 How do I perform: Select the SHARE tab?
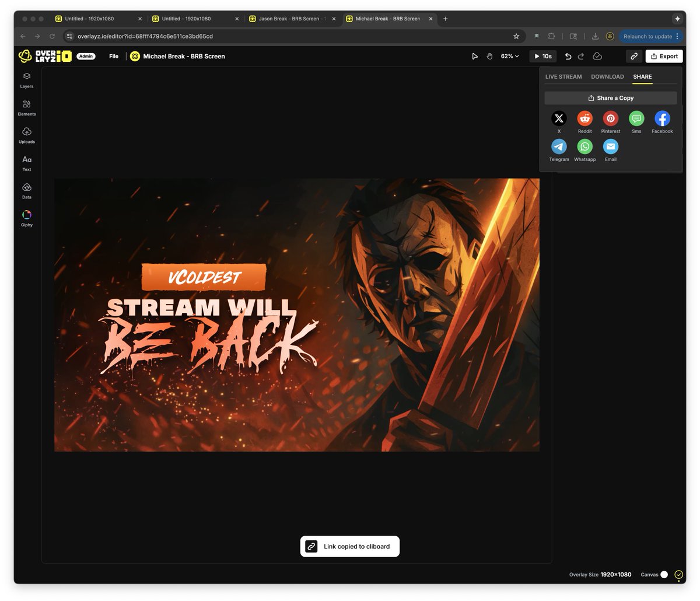pyautogui.click(x=642, y=76)
